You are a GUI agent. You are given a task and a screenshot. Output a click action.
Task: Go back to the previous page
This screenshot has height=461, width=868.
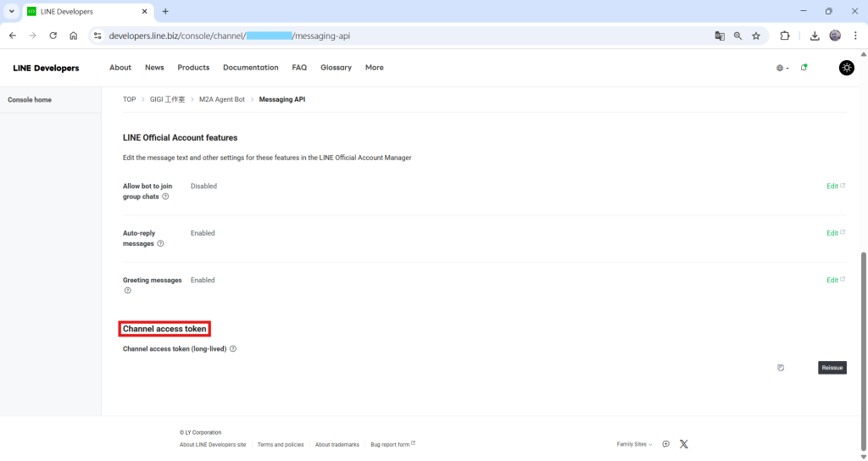point(13,36)
